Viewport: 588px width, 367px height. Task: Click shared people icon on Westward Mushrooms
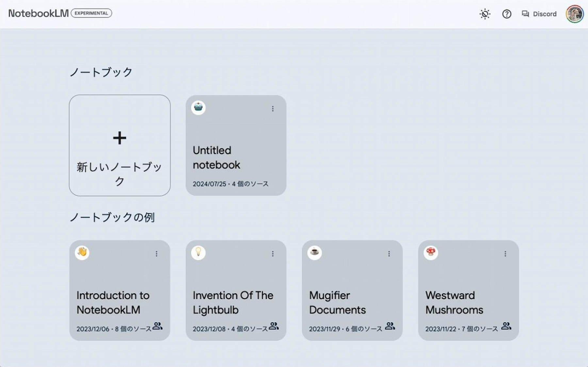[506, 326]
